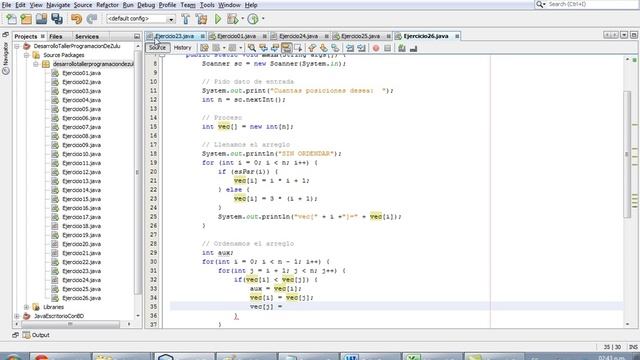Screen dimensions: 640x360
Task: Switch to the Ejercicio01.java editor tab
Action: [x=237, y=36]
